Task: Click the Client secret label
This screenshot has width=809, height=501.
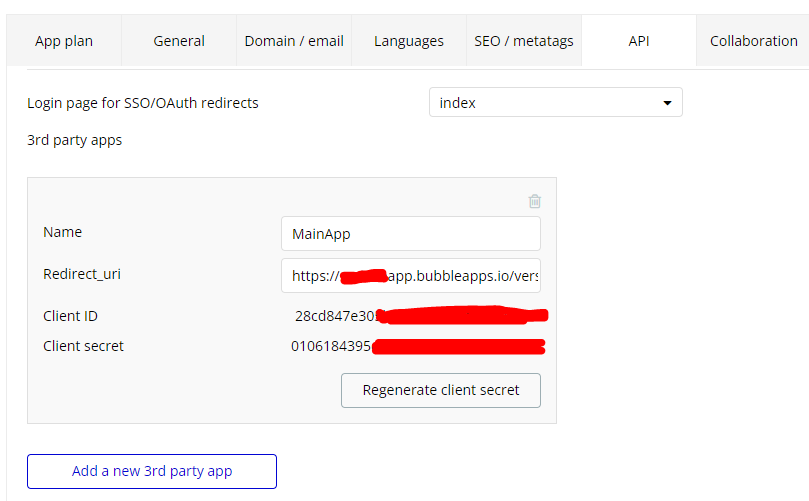Action: click(83, 346)
